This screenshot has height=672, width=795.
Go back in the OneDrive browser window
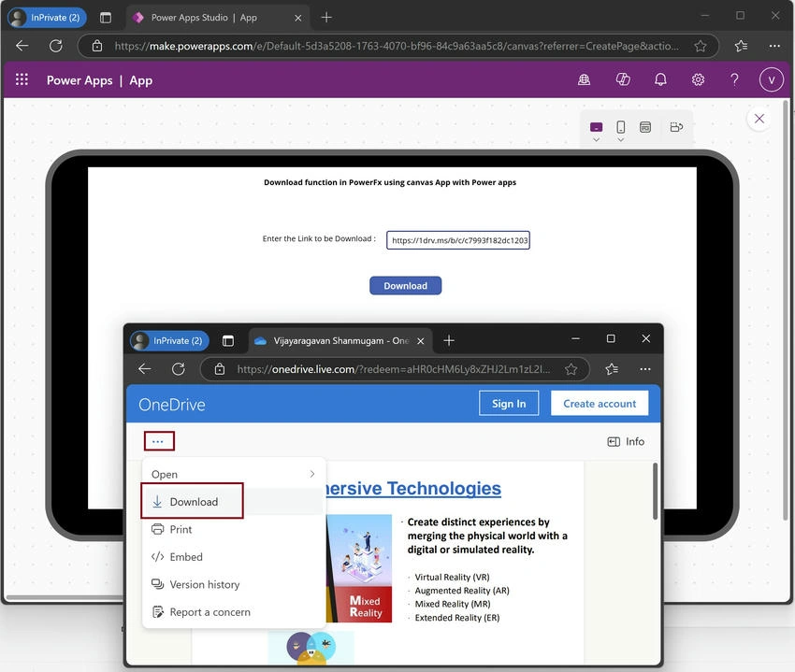coord(145,369)
